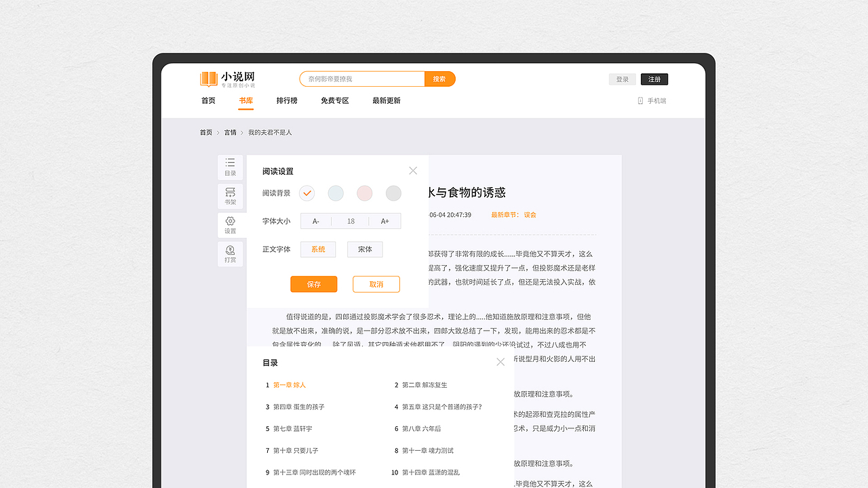Click the 手机端 phone icon
This screenshot has width=868, height=488.
coord(640,100)
